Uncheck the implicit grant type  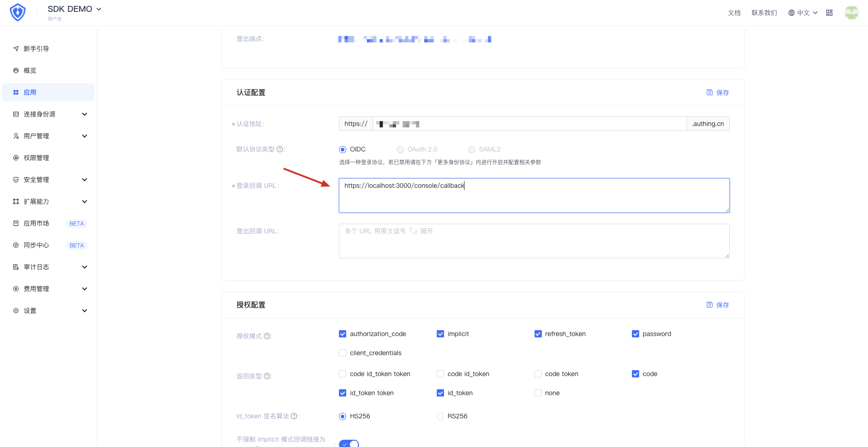[440, 334]
